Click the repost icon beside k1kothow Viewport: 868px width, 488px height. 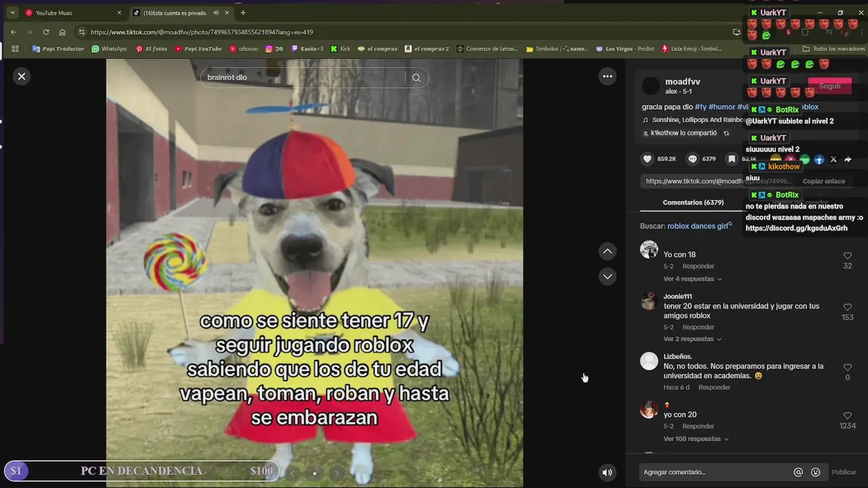point(726,134)
